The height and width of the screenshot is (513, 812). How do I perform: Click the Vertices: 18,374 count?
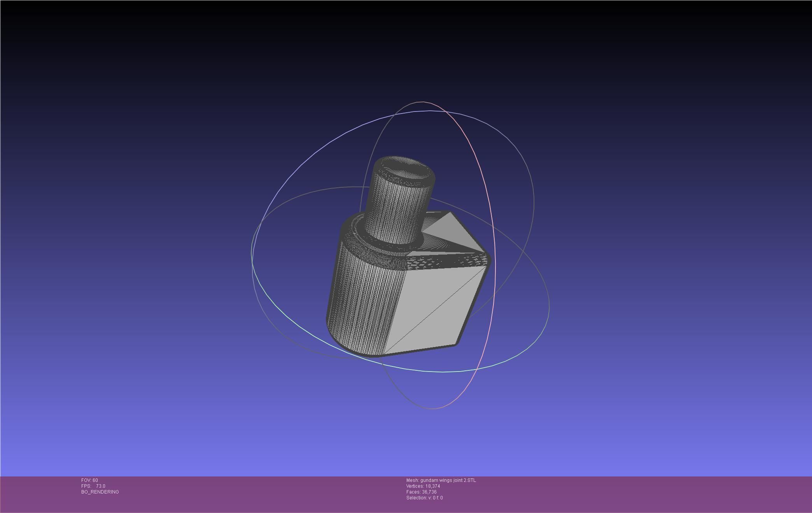(x=423, y=486)
